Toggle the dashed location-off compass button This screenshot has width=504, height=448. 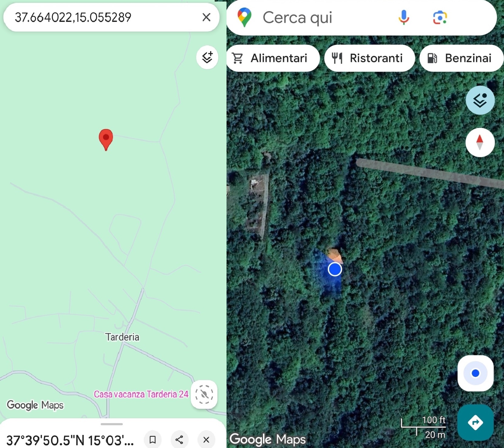[204, 394]
